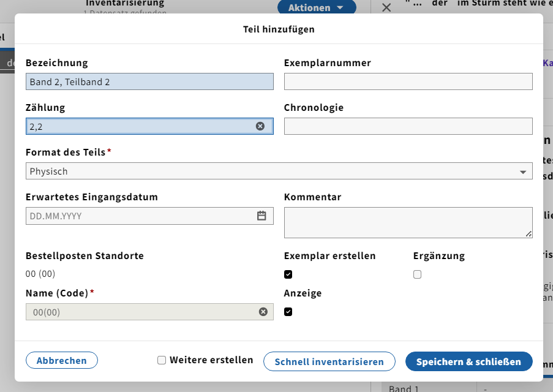The image size is (553, 392).
Task: Tick the Weitere erstellen checkbox
Action: tap(162, 360)
